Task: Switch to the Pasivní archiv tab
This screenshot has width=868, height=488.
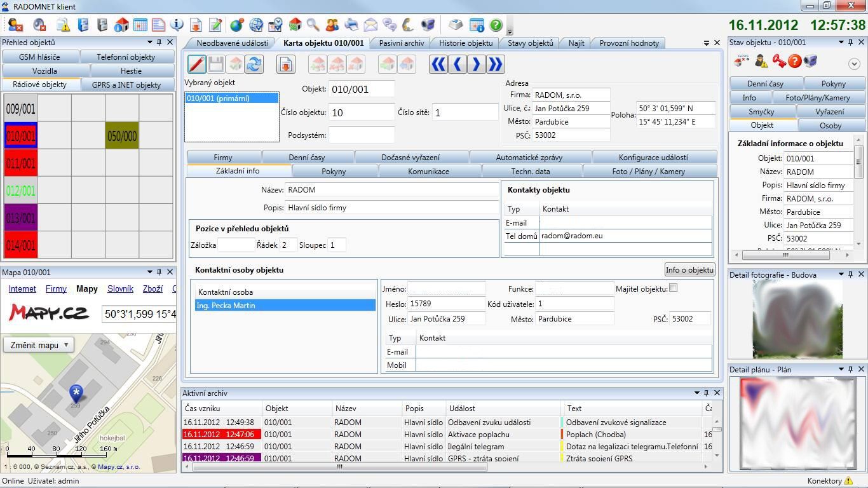Action: (x=401, y=43)
